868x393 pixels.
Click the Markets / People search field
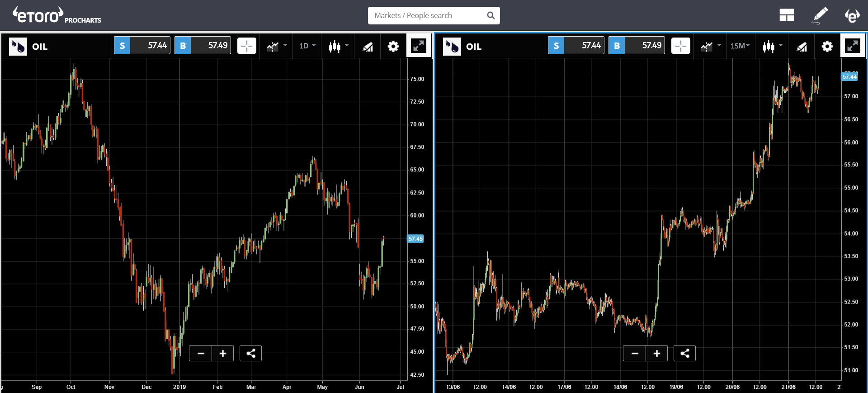coord(434,15)
